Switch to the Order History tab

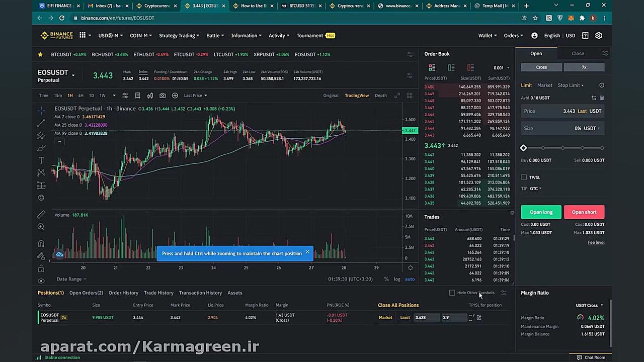tap(123, 293)
